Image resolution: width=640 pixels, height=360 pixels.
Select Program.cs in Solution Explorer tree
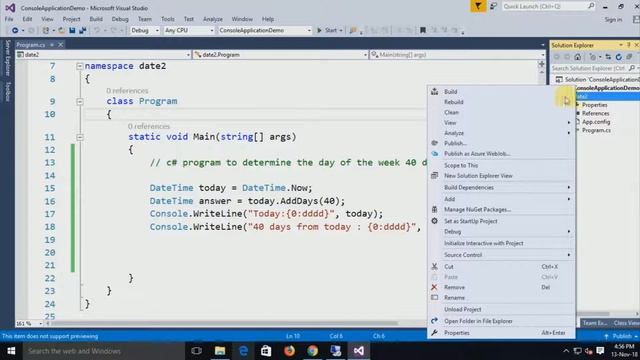pos(596,130)
